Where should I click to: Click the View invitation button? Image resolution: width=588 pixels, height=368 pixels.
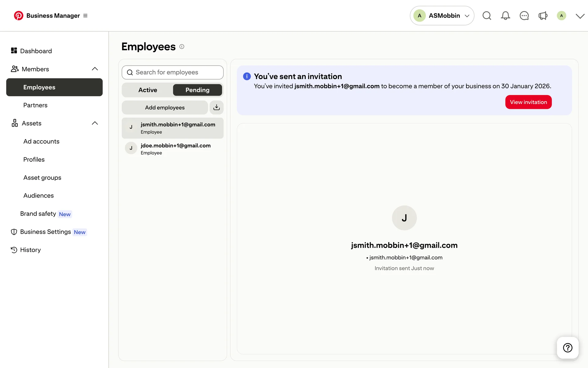click(x=528, y=102)
